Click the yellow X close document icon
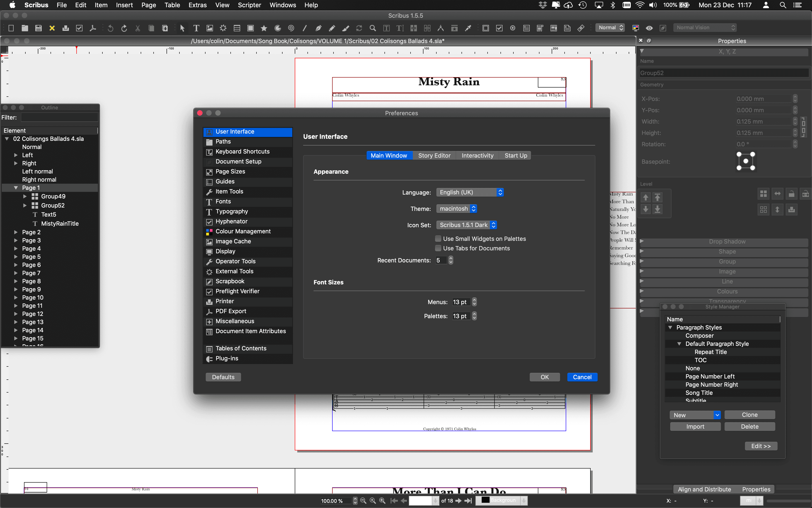 click(x=52, y=28)
